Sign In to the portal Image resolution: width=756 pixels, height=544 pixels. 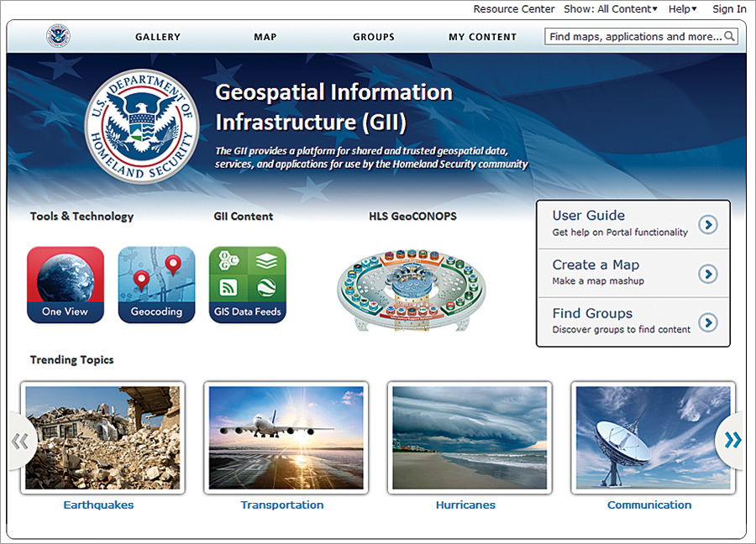pyautogui.click(x=729, y=8)
